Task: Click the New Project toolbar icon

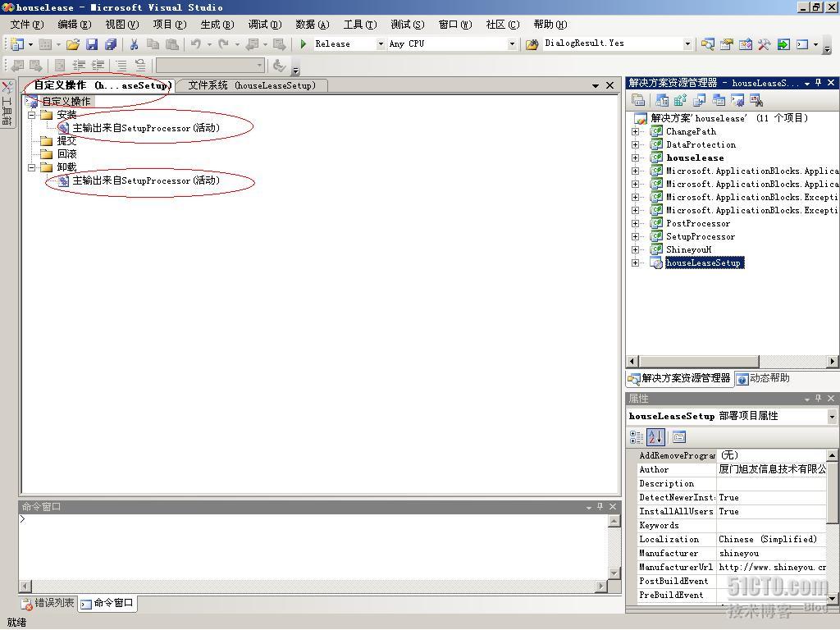Action: [17, 44]
